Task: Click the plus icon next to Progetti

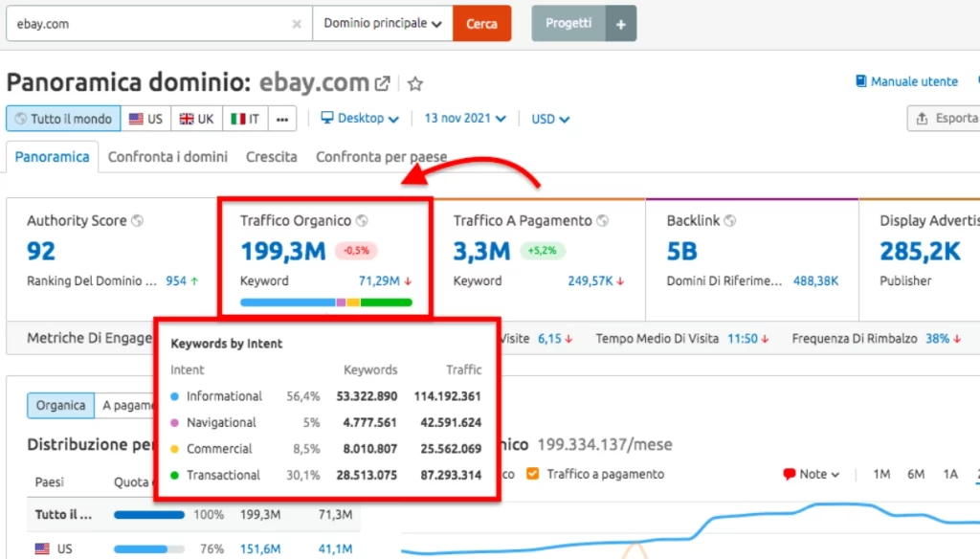Action: click(x=620, y=23)
